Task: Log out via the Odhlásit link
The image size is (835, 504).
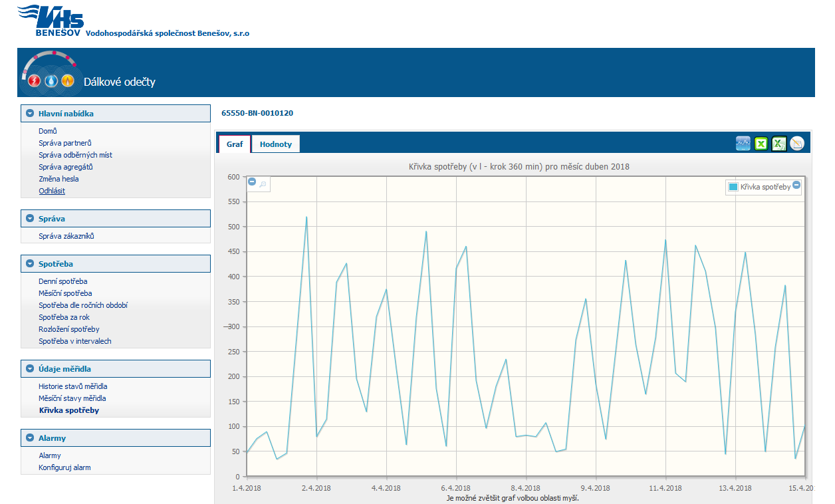Action: (52, 191)
